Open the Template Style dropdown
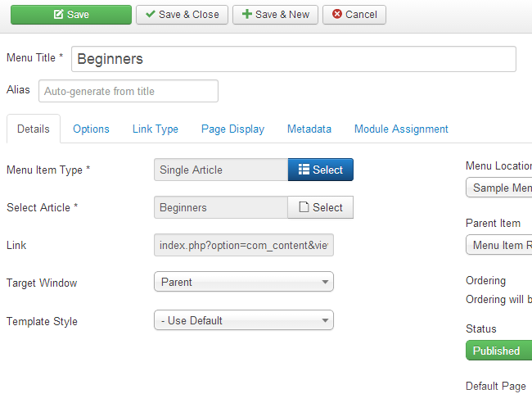The height and width of the screenshot is (394, 532). [x=244, y=320]
